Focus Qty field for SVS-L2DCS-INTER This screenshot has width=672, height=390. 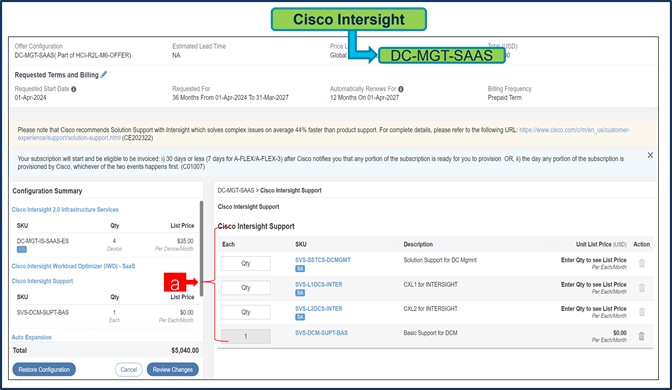click(x=246, y=312)
